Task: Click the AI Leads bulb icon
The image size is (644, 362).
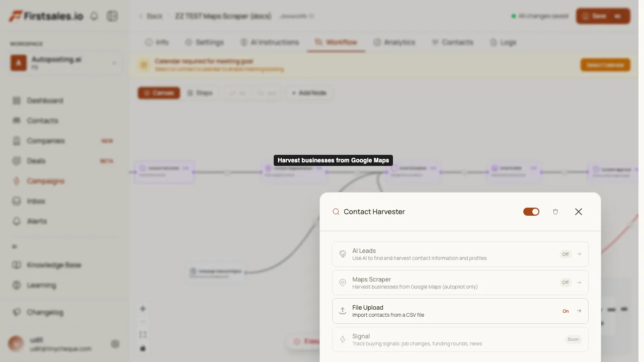Action: point(343,254)
